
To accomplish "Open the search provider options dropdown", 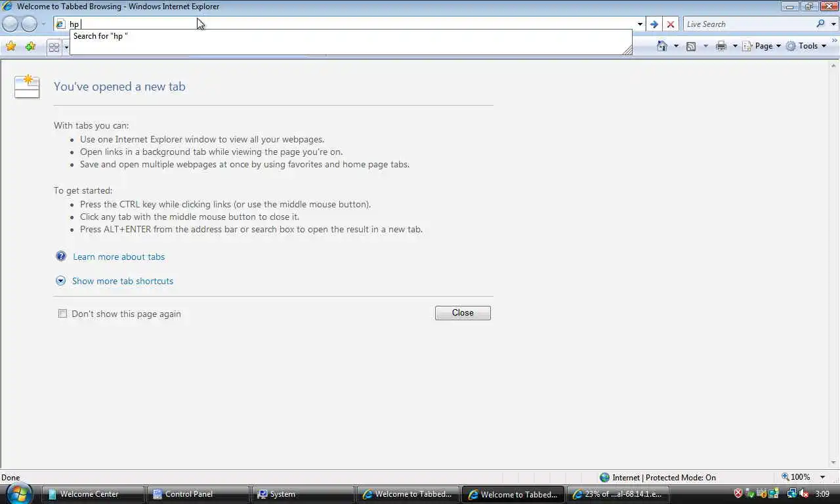I will pyautogui.click(x=834, y=24).
